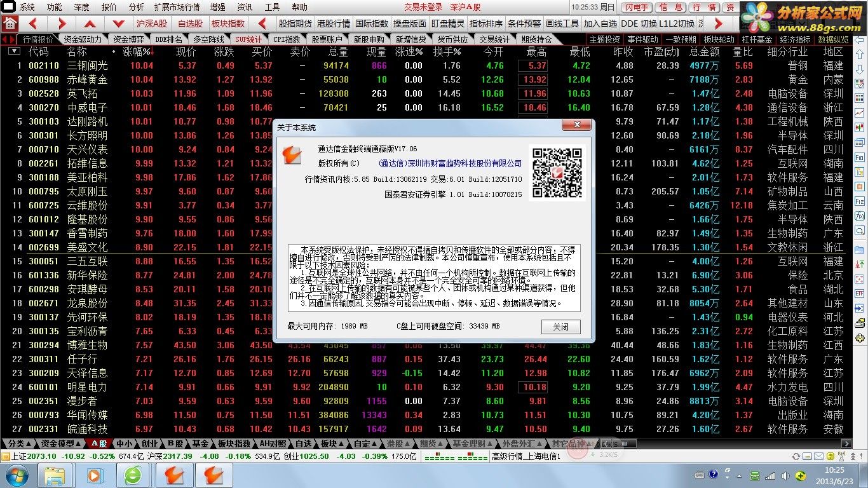Click the home icon on the toolbar
Screen dimensions: 868x488
[9, 24]
